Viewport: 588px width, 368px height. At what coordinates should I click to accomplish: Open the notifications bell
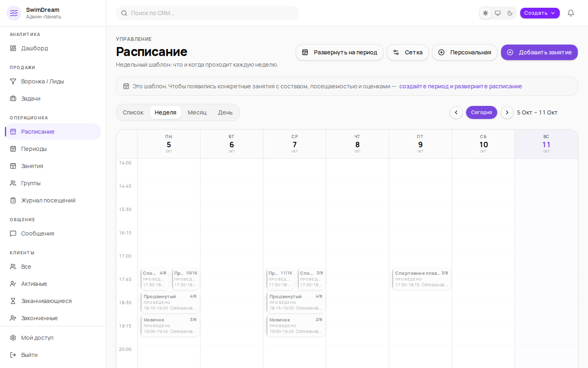571,13
